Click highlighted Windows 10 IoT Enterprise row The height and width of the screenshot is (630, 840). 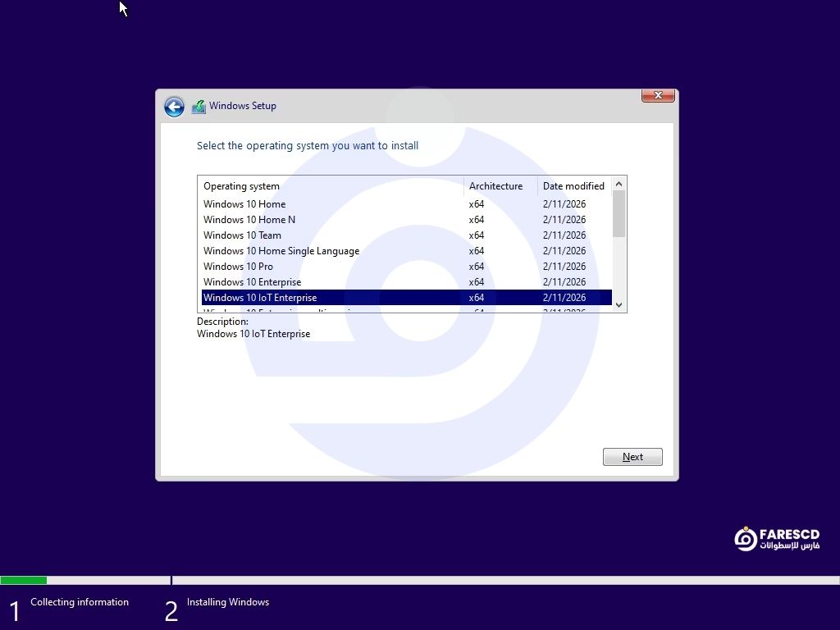(260, 298)
